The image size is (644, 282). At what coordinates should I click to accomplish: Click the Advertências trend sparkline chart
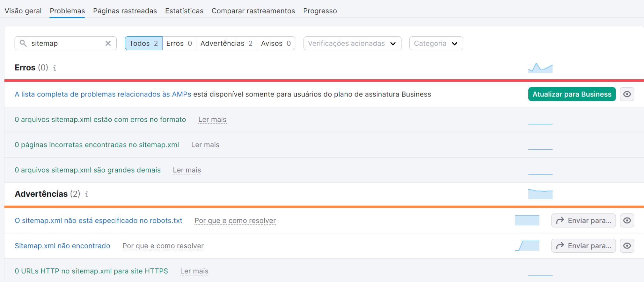[x=540, y=194]
